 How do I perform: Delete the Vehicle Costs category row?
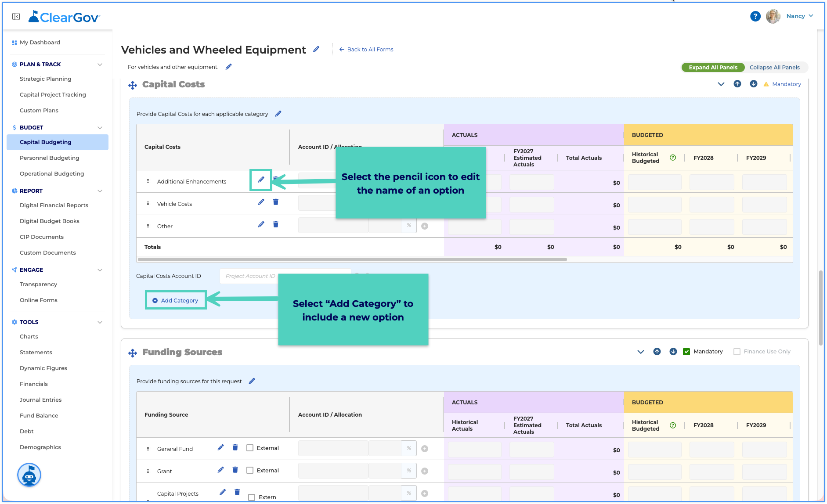(x=276, y=202)
